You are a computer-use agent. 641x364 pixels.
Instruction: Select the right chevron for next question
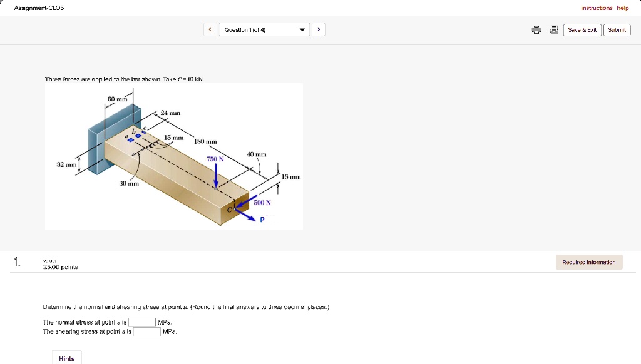(318, 29)
